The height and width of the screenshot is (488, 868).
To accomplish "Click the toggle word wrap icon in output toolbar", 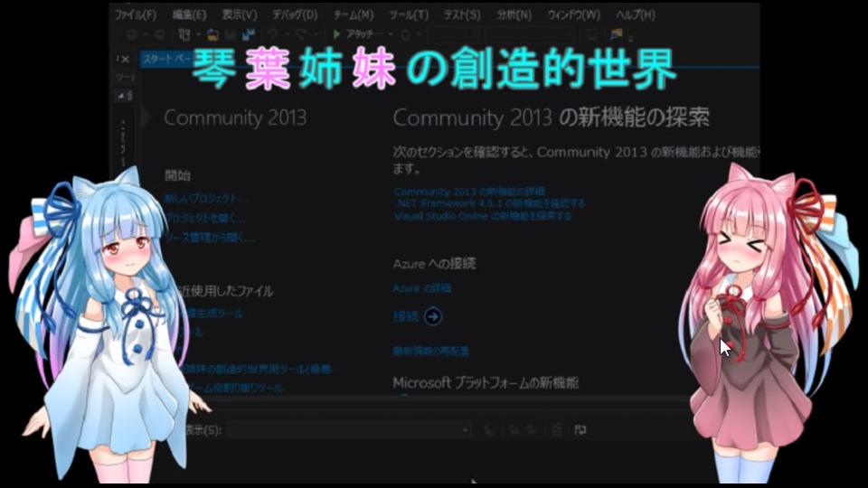I will pos(580,430).
